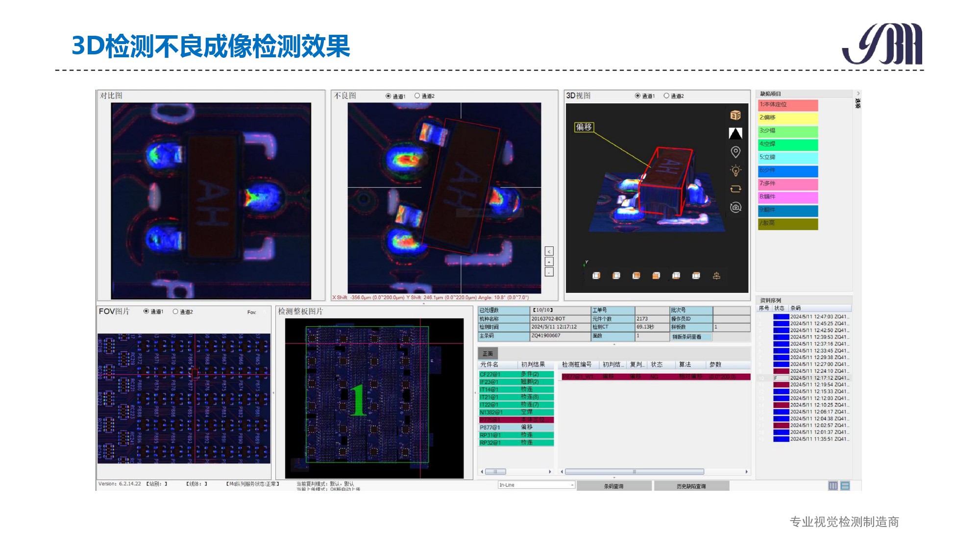
Task: Expand the 选项 side panel chevron
Action: [858, 93]
